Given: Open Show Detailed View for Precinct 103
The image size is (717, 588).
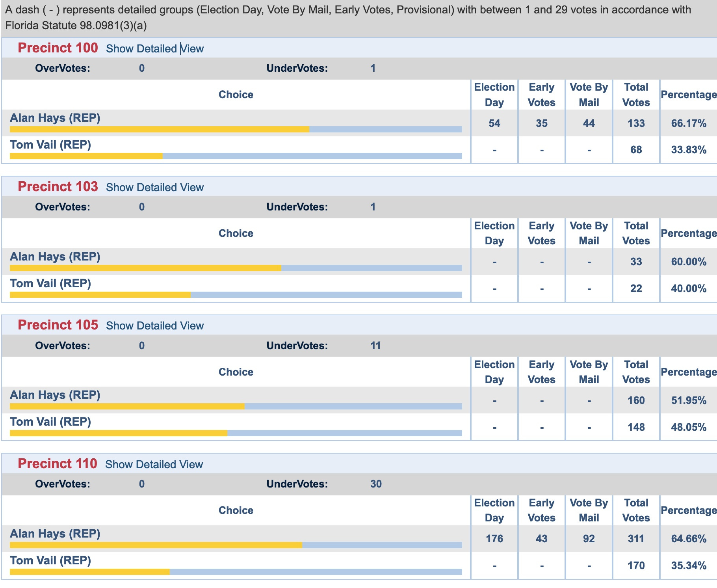Looking at the screenshot, I should (x=155, y=187).
